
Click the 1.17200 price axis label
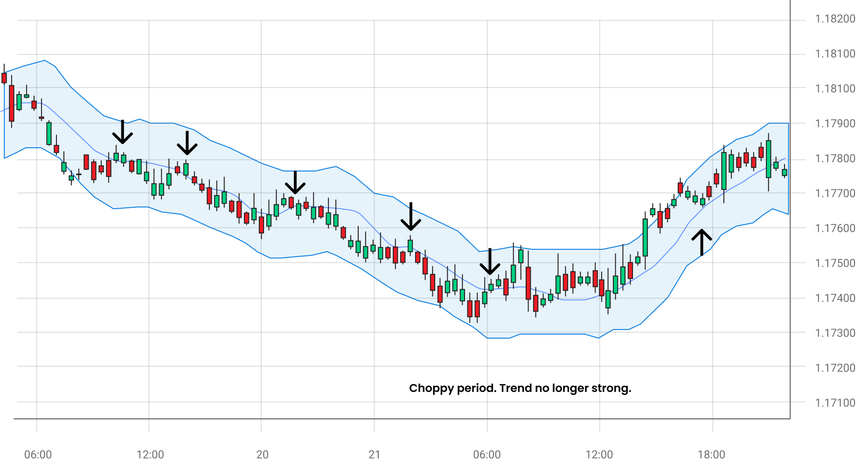click(835, 369)
